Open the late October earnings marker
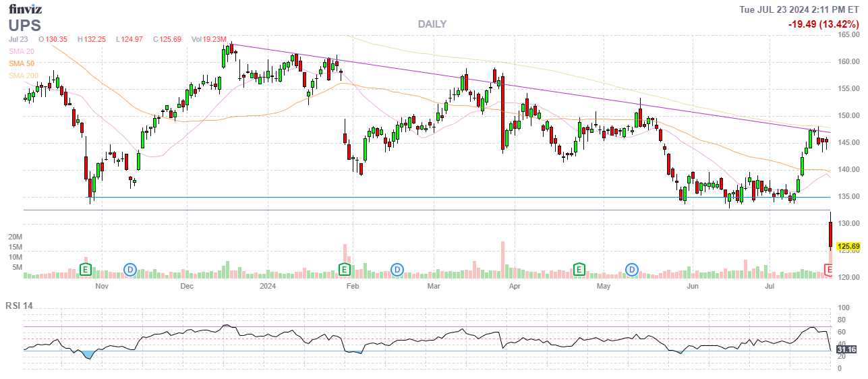The height and width of the screenshot is (379, 868). click(x=86, y=270)
